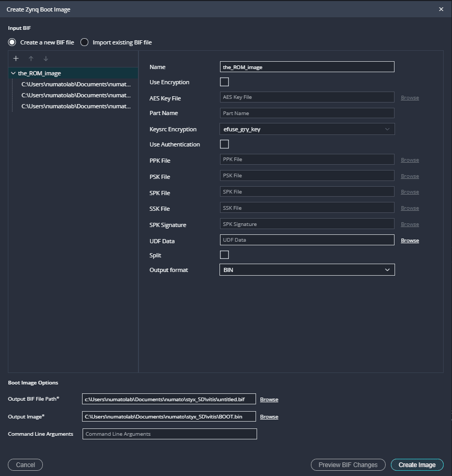Select Create a new BIF file option
The width and height of the screenshot is (452, 476).
[x=12, y=42]
